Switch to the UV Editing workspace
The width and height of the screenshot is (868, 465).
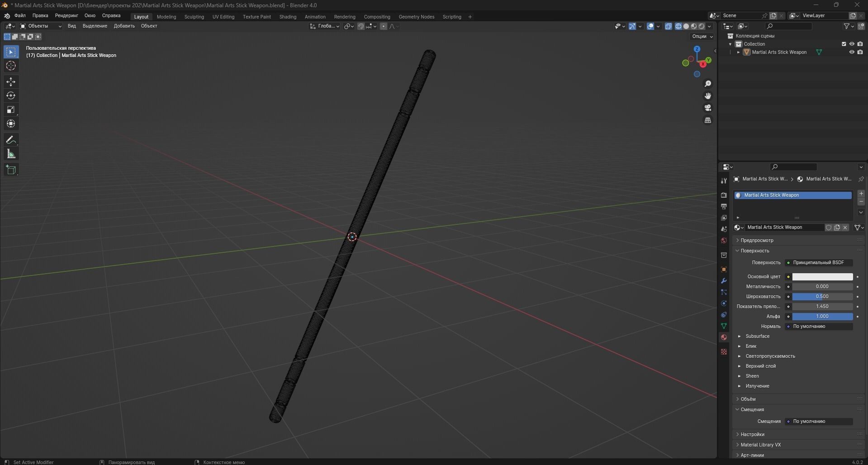coord(223,17)
